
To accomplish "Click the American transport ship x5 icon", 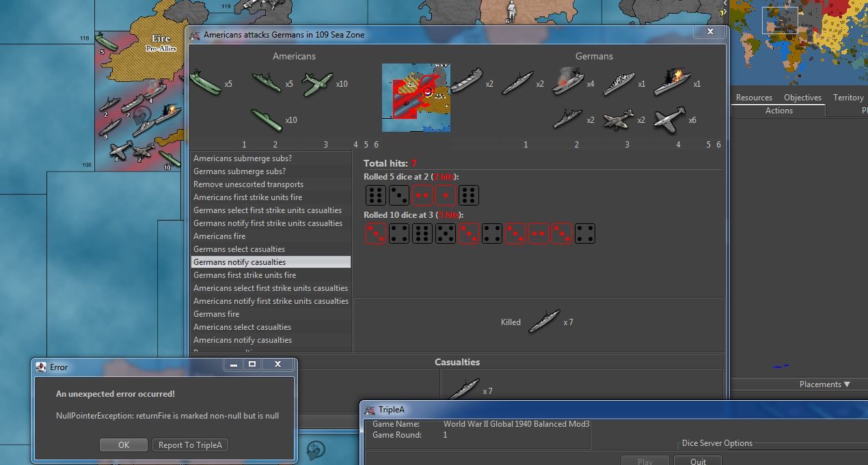I will (205, 83).
